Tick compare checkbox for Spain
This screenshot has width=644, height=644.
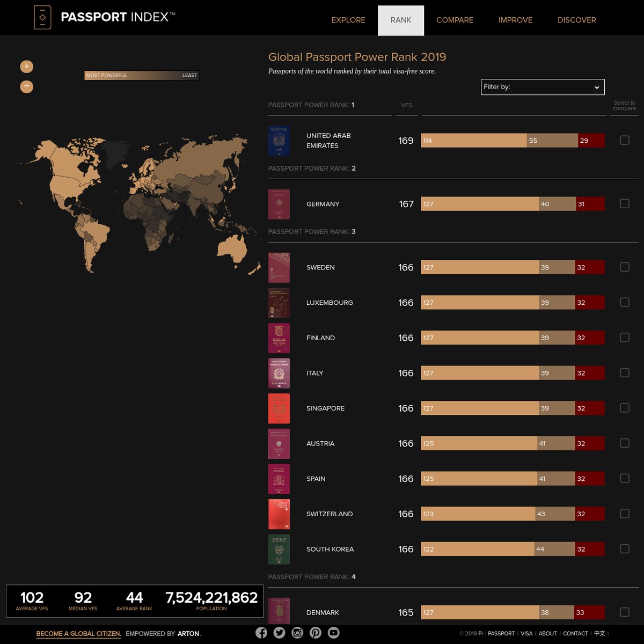coord(625,478)
